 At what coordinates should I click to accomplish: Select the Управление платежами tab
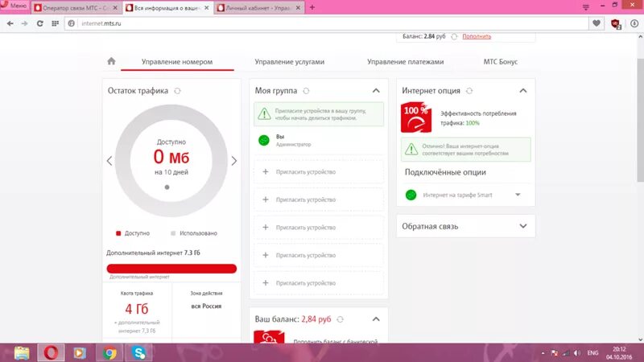click(406, 62)
